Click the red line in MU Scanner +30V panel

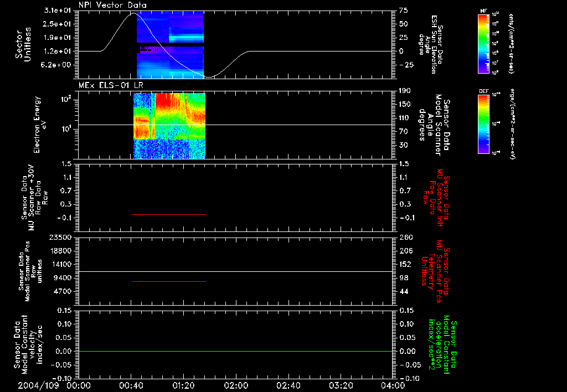click(x=168, y=214)
